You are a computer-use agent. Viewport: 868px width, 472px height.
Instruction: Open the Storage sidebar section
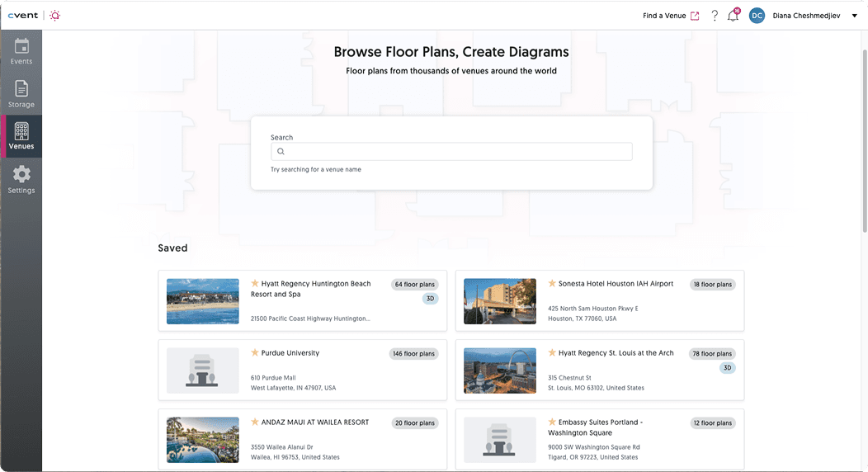click(21, 94)
